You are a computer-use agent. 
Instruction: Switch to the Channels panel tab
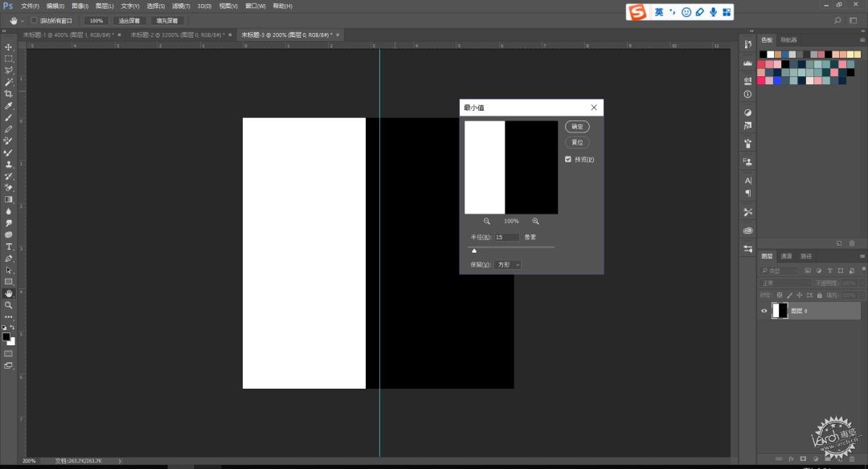[x=786, y=256]
